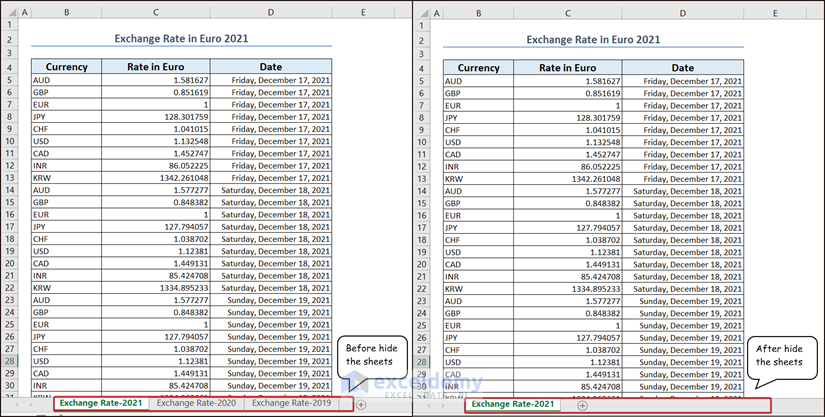
Task: Click the Currency header cell in left table
Action: pyautogui.click(x=67, y=67)
